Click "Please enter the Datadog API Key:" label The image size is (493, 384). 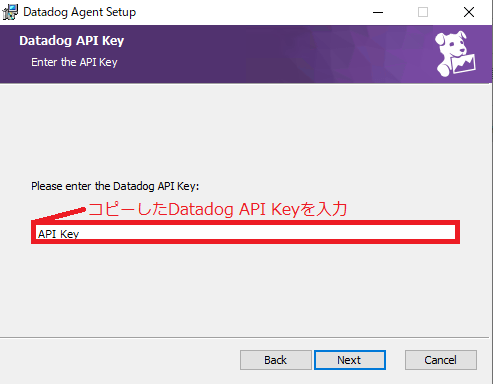pos(115,186)
